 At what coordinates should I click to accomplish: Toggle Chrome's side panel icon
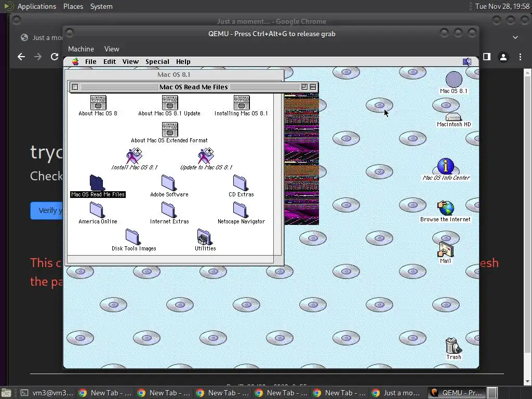(487, 57)
